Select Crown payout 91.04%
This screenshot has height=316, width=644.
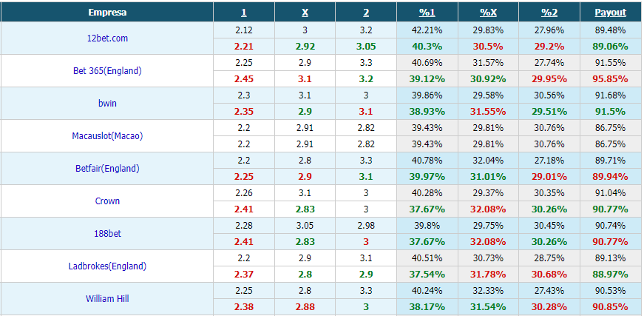click(610, 192)
